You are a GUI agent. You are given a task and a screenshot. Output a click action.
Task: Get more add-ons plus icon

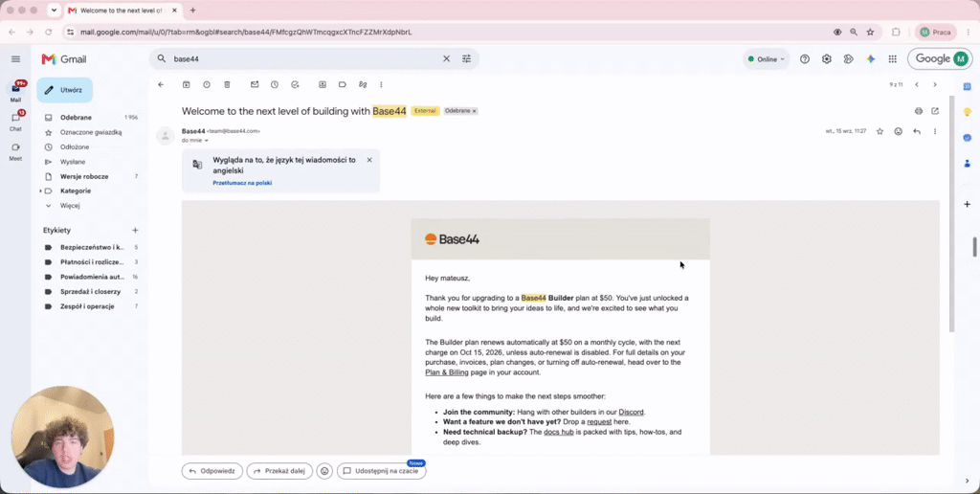tap(967, 205)
